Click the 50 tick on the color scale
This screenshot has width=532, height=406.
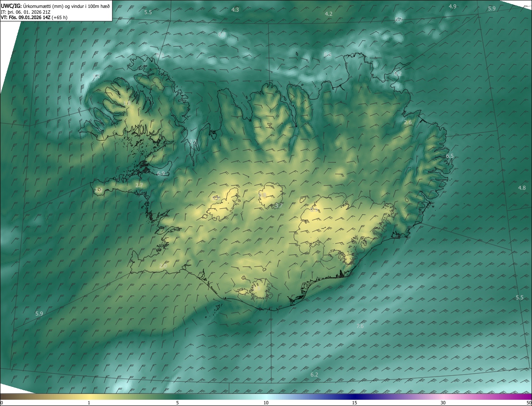click(x=529, y=403)
